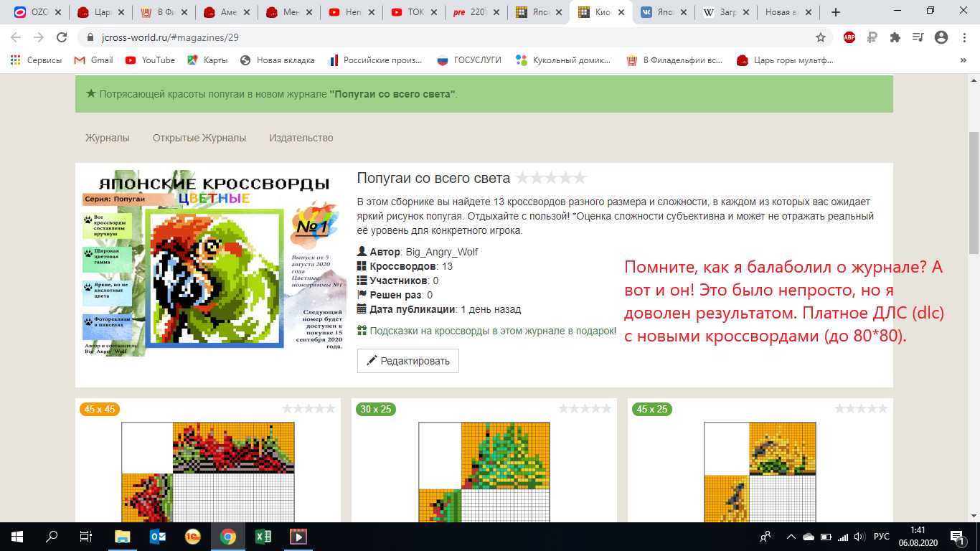Open the "Попугаи со всего света" banner link
The image size is (980, 551).
[392, 94]
